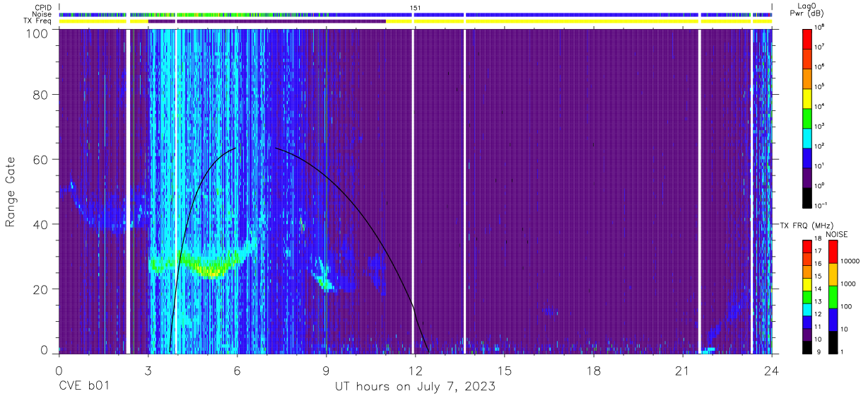Click the red segment of the TX FRQ color bar
The width and height of the screenshot is (868, 401).
pyautogui.click(x=807, y=247)
